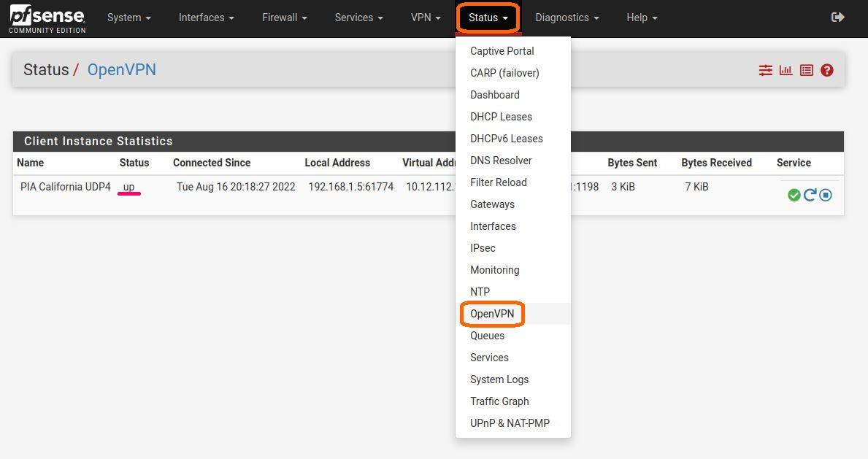The image size is (868, 459).
Task: Click the green service running checkmark icon
Action: (794, 195)
